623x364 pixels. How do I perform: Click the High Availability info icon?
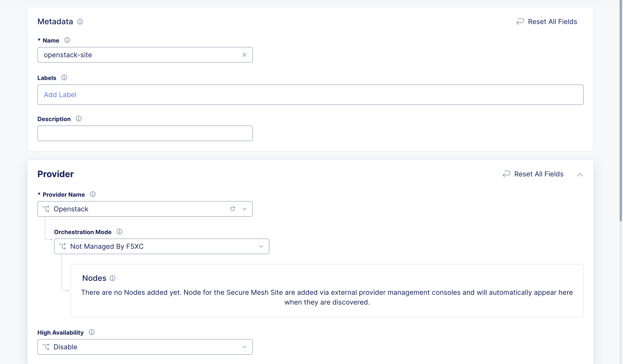92,332
